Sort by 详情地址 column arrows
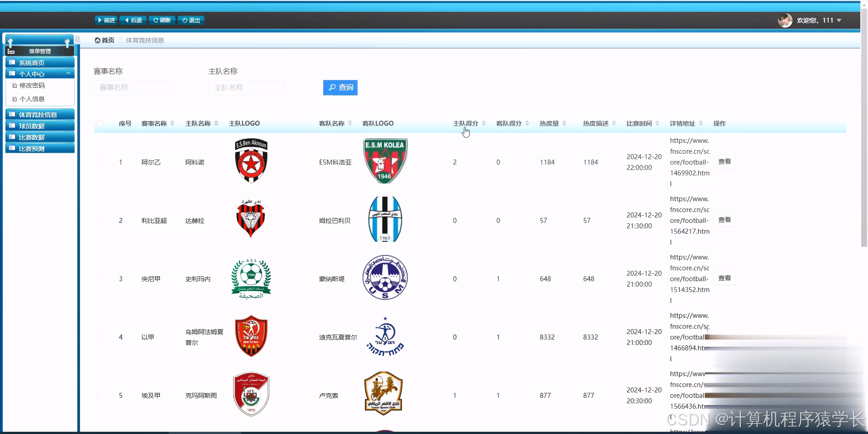868x434 pixels. click(x=701, y=123)
